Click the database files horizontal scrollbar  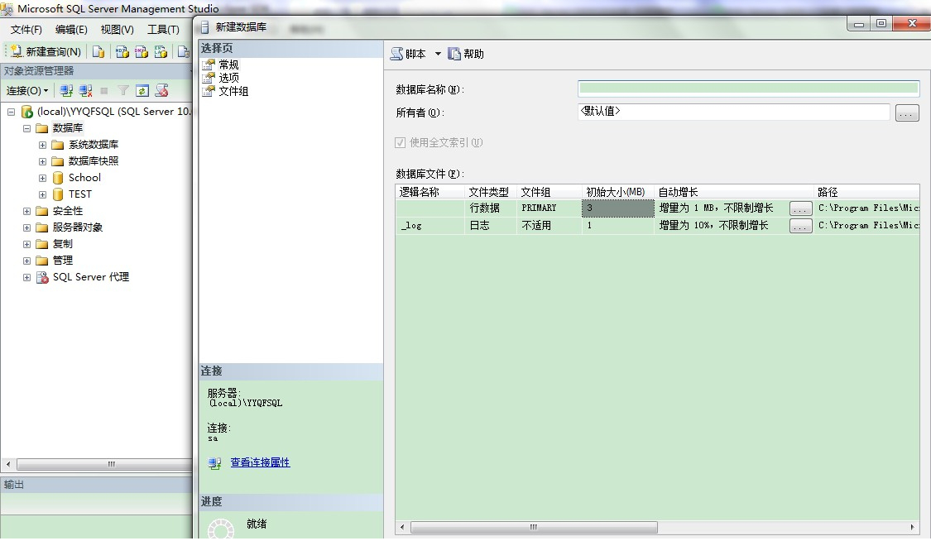click(x=534, y=528)
